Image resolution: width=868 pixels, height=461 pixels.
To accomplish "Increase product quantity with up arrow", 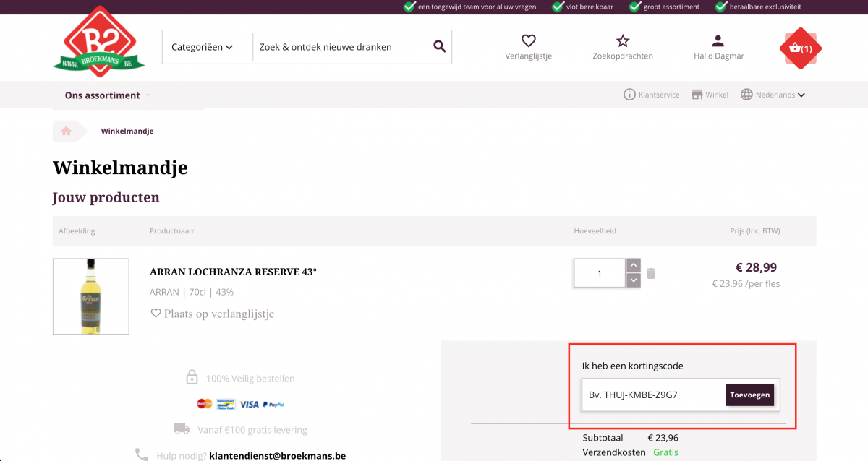I will click(x=634, y=266).
